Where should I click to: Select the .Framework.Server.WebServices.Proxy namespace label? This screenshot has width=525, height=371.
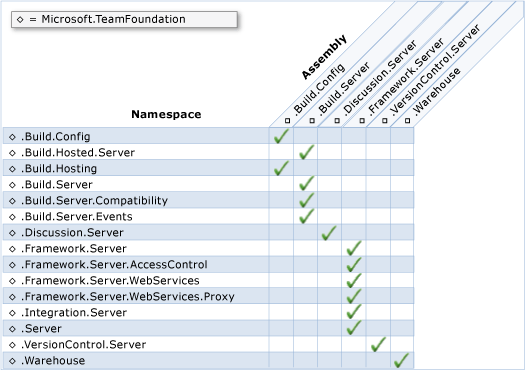point(128,297)
